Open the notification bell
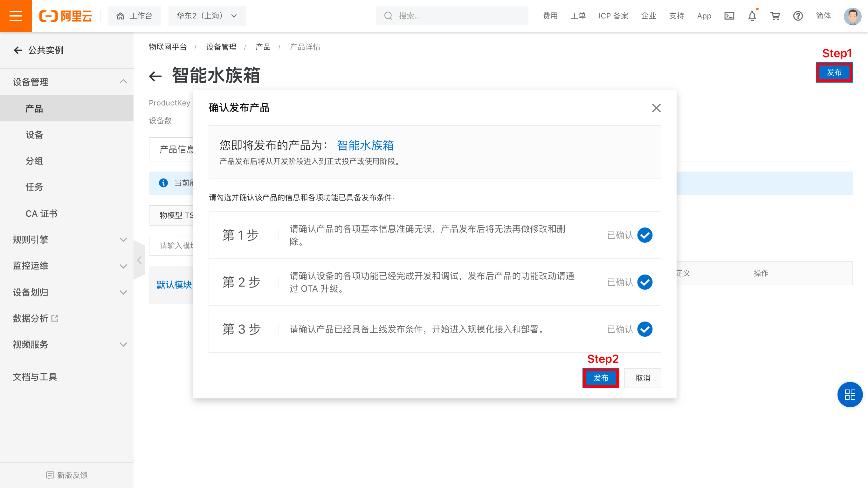Screen dimensions: 868x488 (x=752, y=16)
